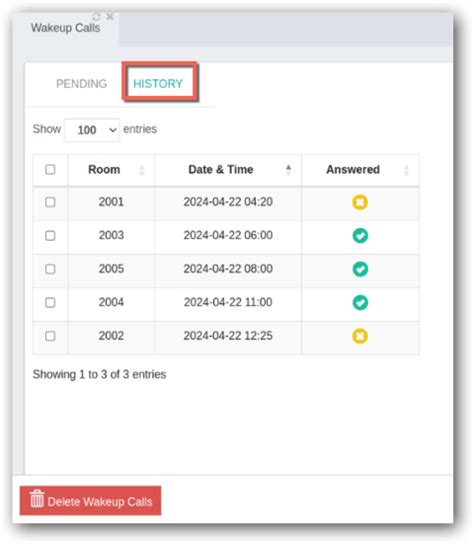Viewport: 474px width, 544px height.
Task: Close the Wakeup Calls widget
Action: tap(110, 16)
